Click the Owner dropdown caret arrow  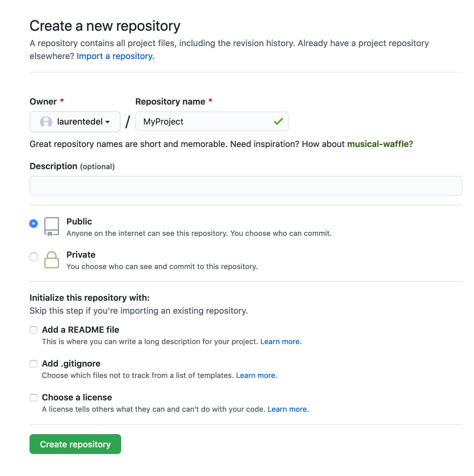(107, 122)
